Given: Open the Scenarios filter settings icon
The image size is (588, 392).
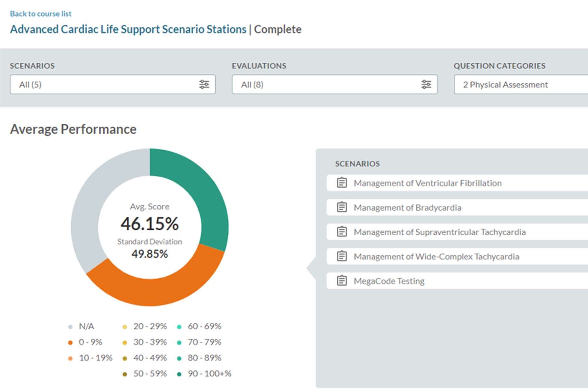Looking at the screenshot, I should tap(204, 85).
